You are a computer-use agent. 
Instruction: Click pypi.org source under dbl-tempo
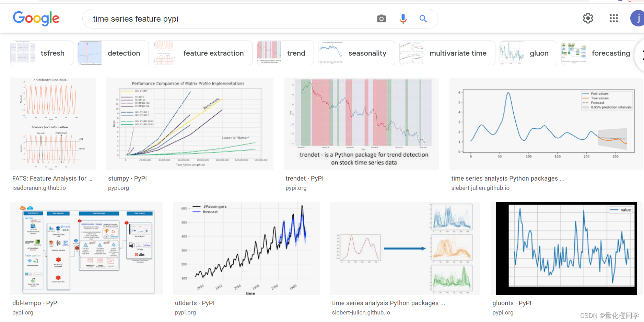pos(23,312)
